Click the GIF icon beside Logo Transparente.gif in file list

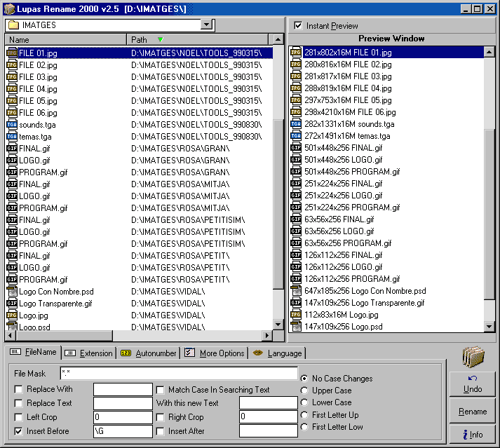(12, 304)
